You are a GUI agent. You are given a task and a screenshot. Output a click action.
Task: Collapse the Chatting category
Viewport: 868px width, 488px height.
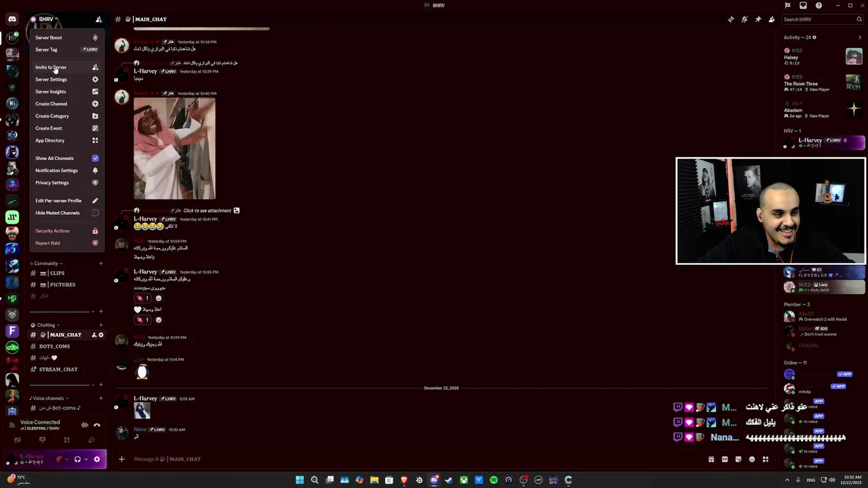(46, 325)
